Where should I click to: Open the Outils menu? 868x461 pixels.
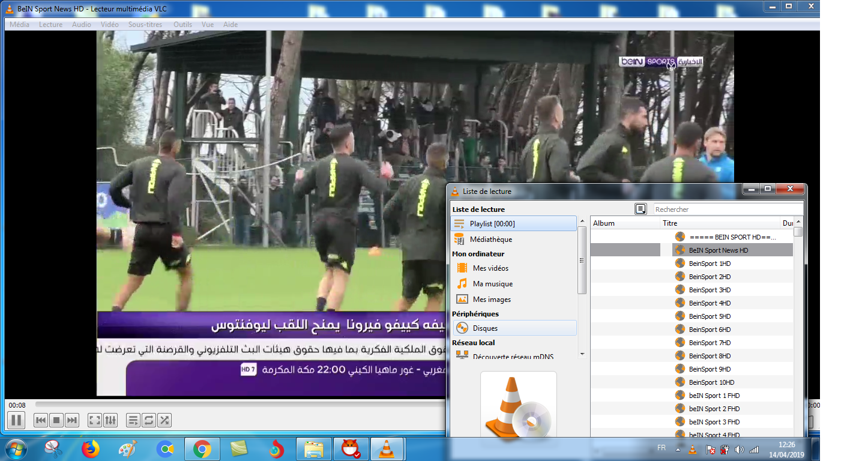click(x=183, y=25)
